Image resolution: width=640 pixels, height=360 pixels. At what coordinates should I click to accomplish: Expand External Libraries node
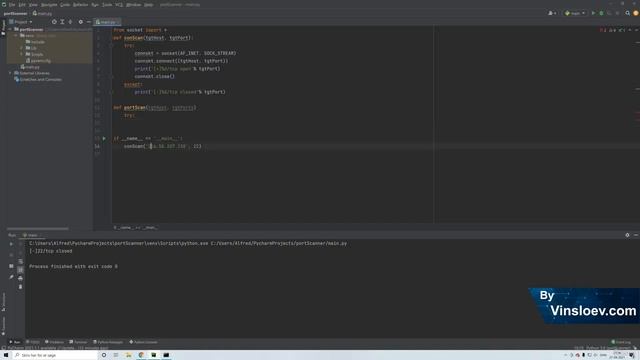pos(10,73)
